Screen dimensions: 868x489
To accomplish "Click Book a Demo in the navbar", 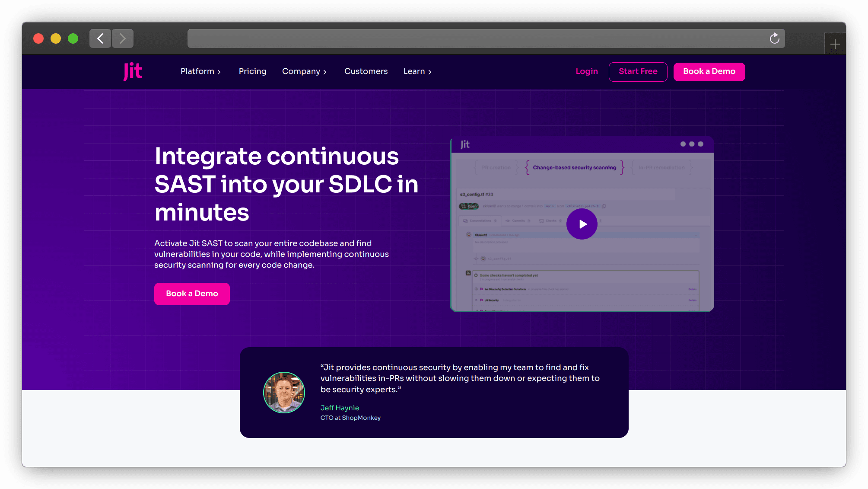I will click(x=709, y=72).
